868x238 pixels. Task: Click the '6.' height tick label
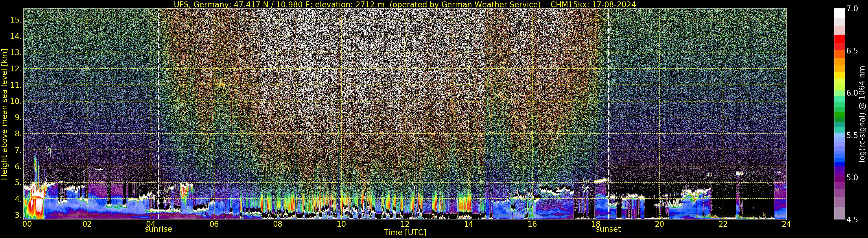click(18, 166)
